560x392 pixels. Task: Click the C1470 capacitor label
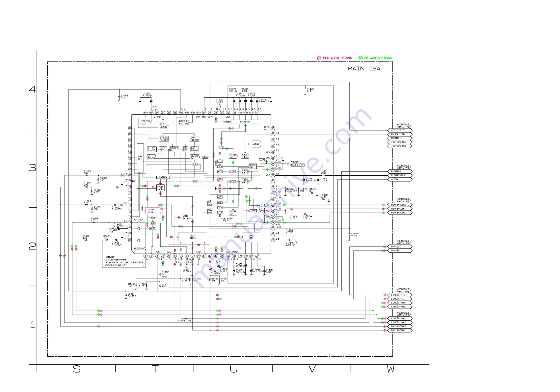point(310,90)
